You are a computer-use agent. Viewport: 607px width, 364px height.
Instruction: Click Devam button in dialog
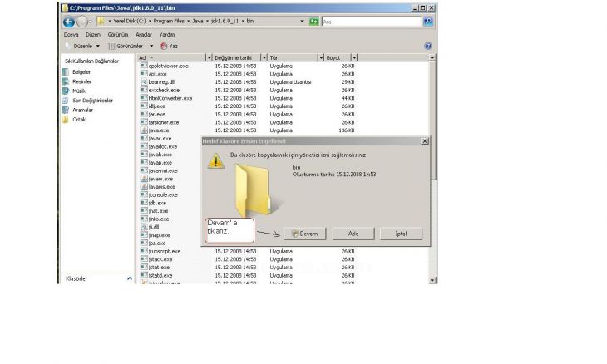[304, 234]
